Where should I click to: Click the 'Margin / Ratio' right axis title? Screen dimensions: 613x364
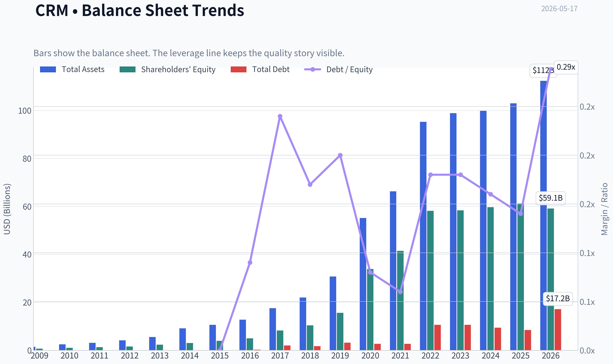[x=604, y=209]
